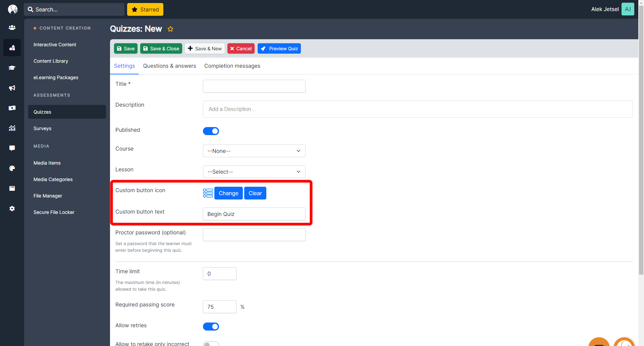
Task: Enable retaking only incorrect questions
Action: [211, 344]
